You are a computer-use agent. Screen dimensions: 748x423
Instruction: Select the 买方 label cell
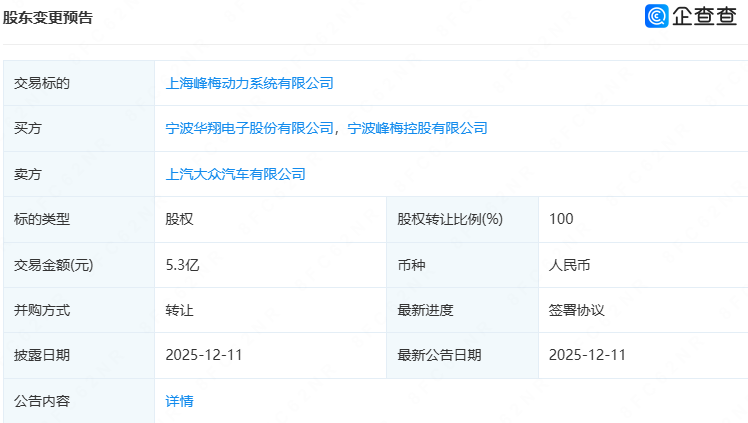click(x=28, y=128)
